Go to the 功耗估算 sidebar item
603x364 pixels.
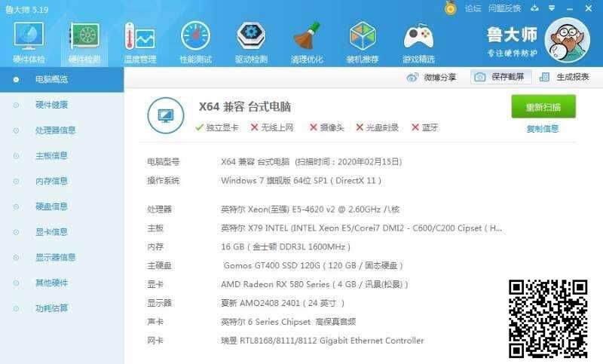point(51,307)
